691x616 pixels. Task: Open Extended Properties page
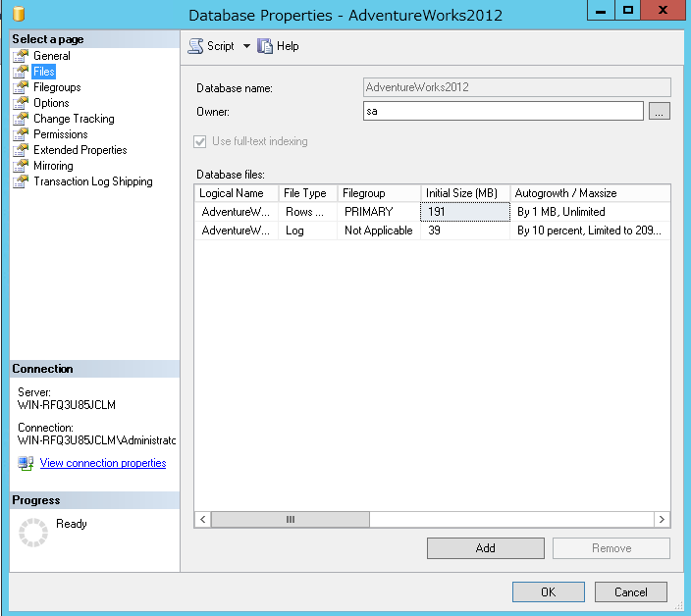(x=80, y=150)
